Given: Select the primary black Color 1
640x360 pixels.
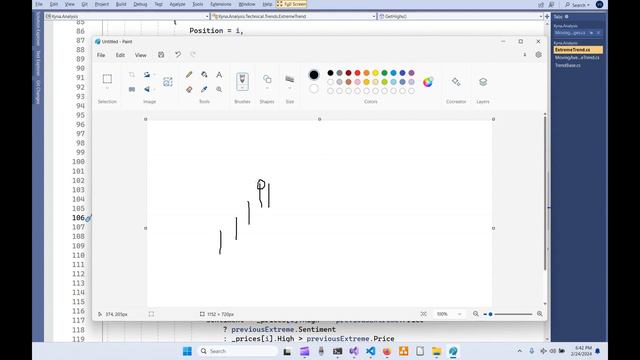Looking at the screenshot, I should click(x=313, y=75).
